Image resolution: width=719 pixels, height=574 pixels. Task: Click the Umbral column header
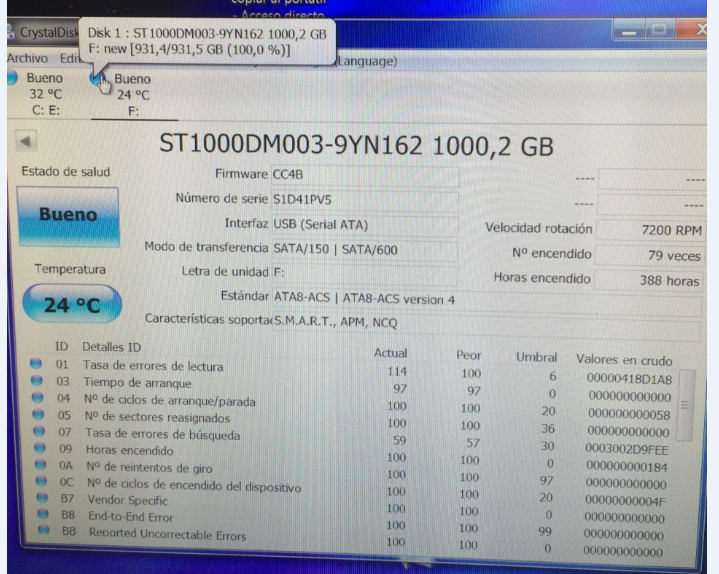[x=536, y=357]
